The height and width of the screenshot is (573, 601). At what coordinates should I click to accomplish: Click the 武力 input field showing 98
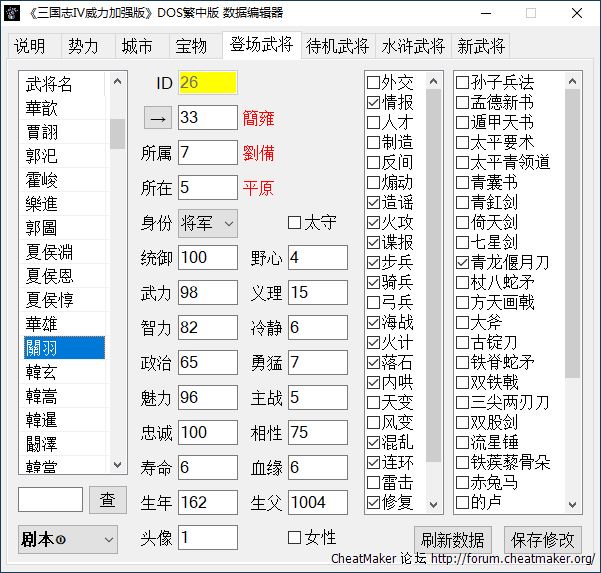(207, 293)
